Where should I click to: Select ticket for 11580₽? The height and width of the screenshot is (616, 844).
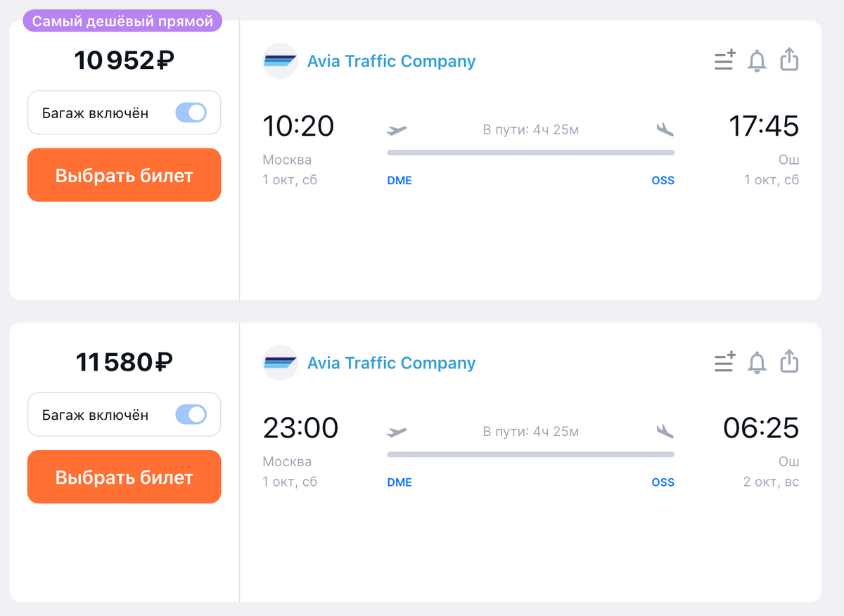[x=124, y=477]
